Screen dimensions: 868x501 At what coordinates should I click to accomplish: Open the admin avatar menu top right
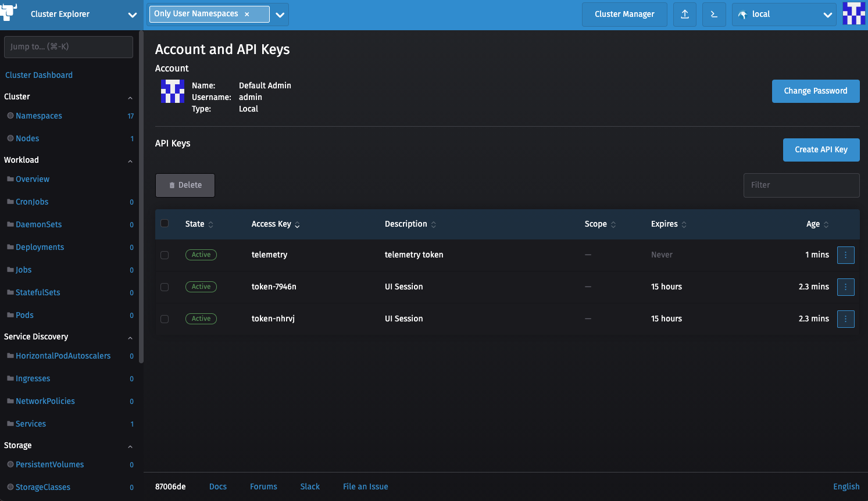[853, 14]
